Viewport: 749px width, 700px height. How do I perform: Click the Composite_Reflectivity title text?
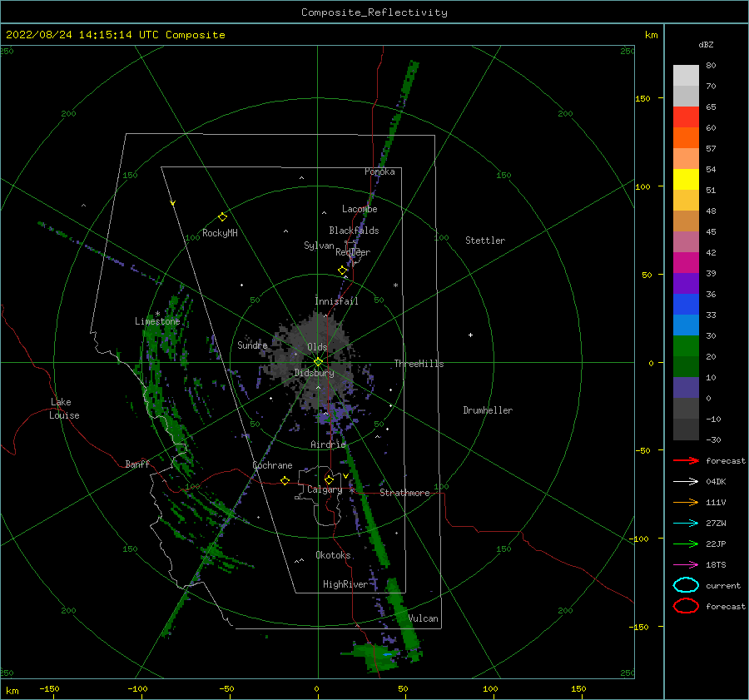374,12
